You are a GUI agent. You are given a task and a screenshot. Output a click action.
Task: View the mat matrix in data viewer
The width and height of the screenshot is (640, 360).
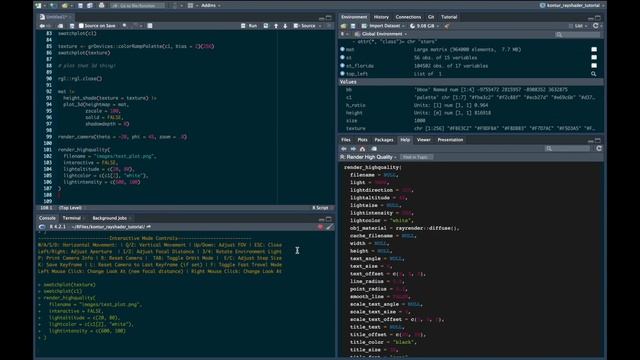(x=594, y=49)
